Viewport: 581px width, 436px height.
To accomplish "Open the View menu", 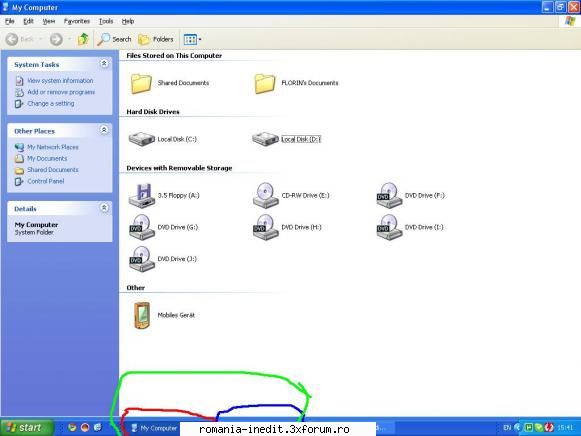I will click(x=49, y=21).
